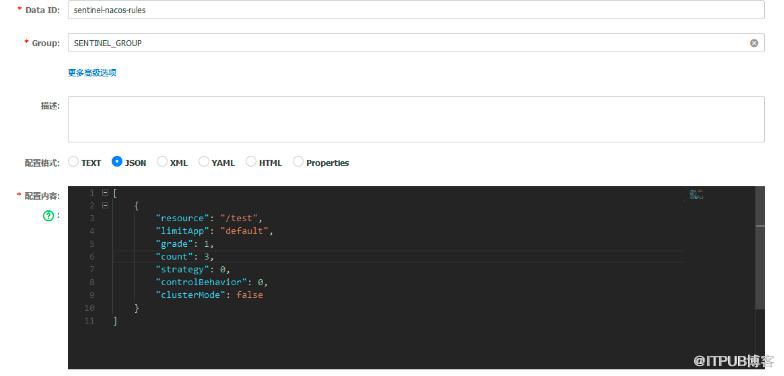This screenshot has height=376, width=784.
Task: Click into the 描述 description text area
Action: pos(416,119)
